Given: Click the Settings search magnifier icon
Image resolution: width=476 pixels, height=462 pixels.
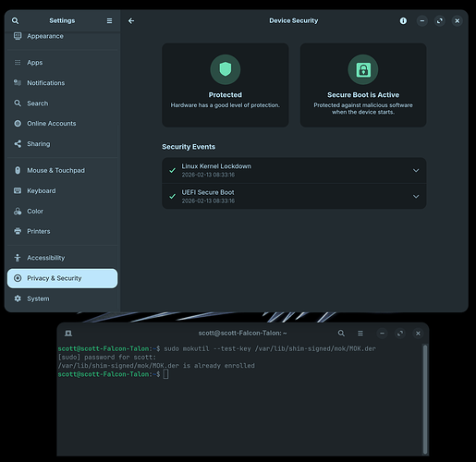Looking at the screenshot, I should (15, 20).
